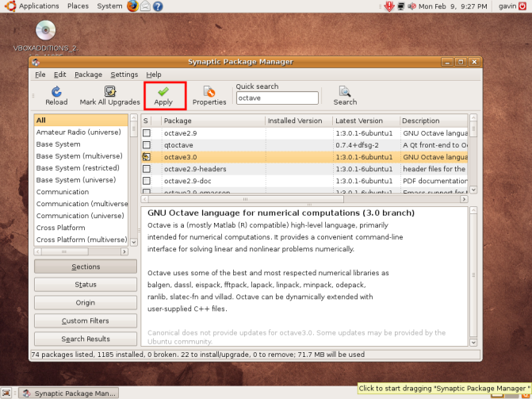Click the Status filter button
Screen dimensions: 532x399
pyautogui.click(x=86, y=285)
